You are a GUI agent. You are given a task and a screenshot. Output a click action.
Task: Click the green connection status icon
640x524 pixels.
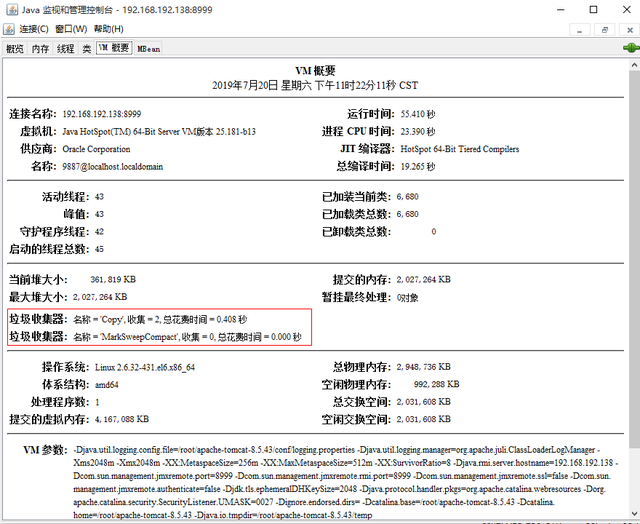pyautogui.click(x=631, y=48)
